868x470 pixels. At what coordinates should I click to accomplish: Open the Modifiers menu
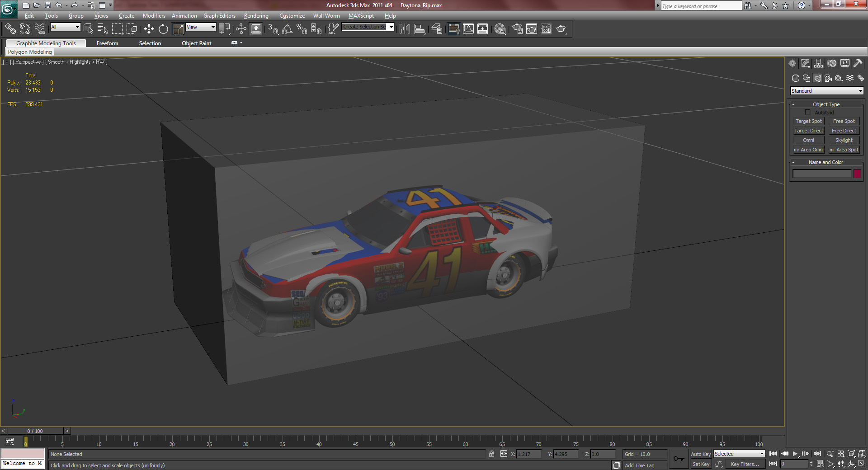pos(154,16)
